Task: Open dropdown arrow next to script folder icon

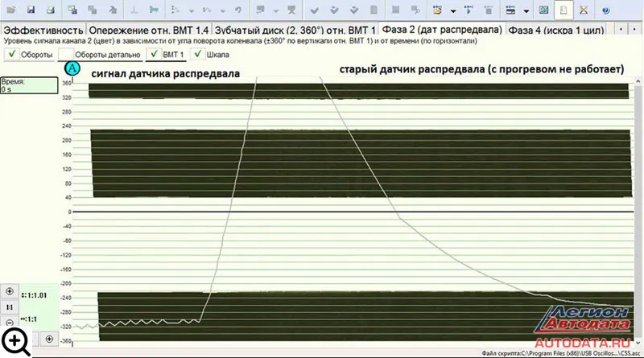Action: [x=452, y=11]
